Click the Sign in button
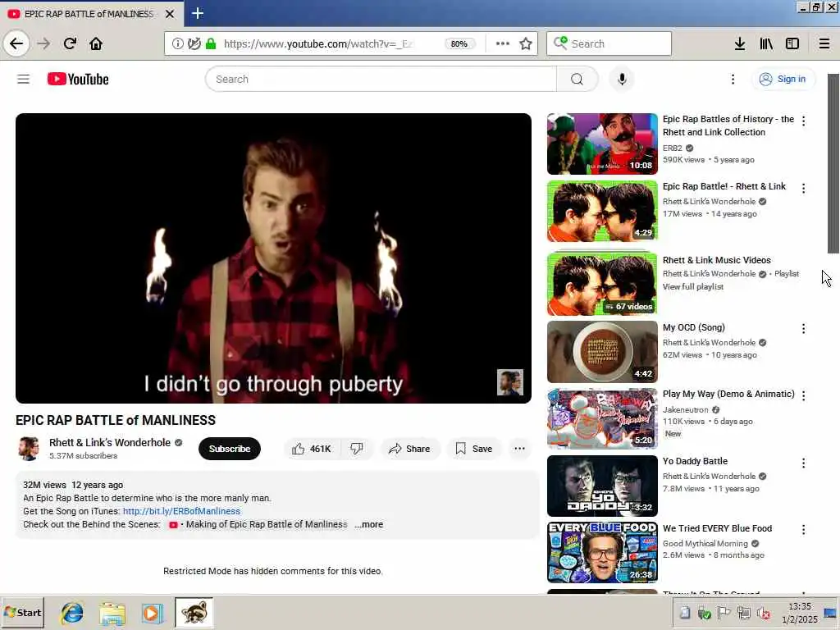This screenshot has width=840, height=630. click(783, 80)
